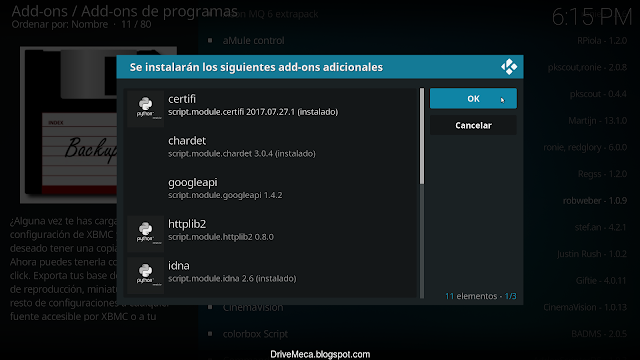Click the Backup add-on floppy thumbnail
This screenshot has height=360, width=640.
click(98, 124)
